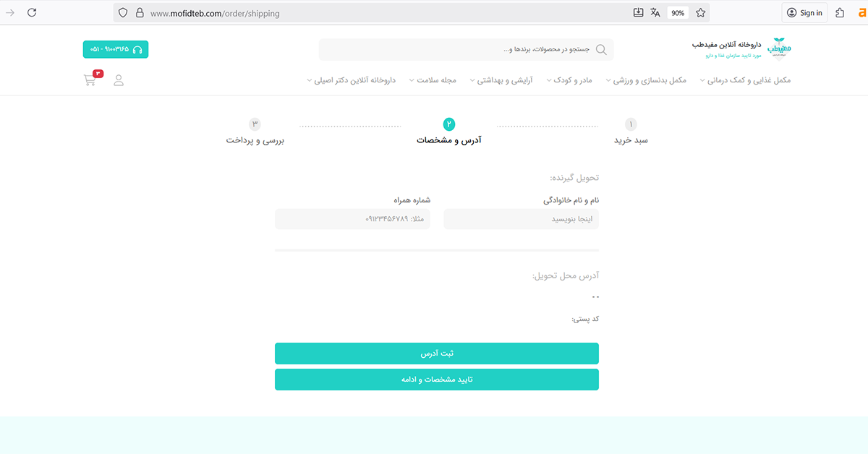This screenshot has width=868, height=454.
Task: Click the translate page icon in address bar
Action: pyautogui.click(x=655, y=12)
